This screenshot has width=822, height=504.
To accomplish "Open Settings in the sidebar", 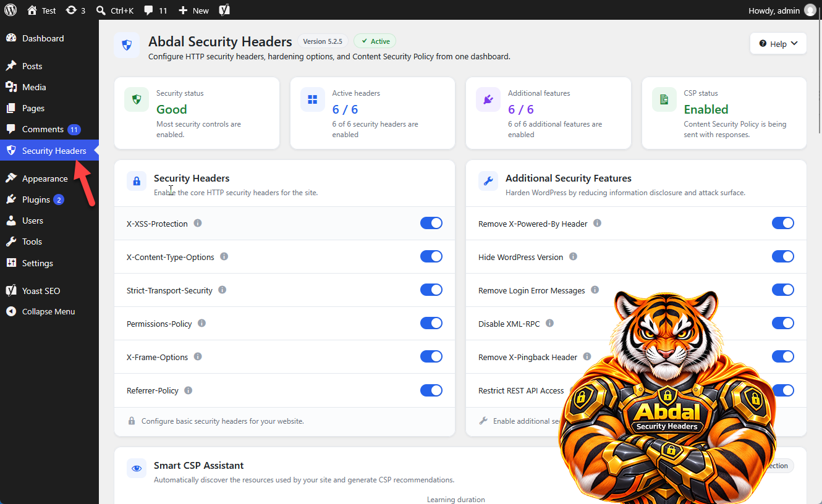I will pos(49,263).
